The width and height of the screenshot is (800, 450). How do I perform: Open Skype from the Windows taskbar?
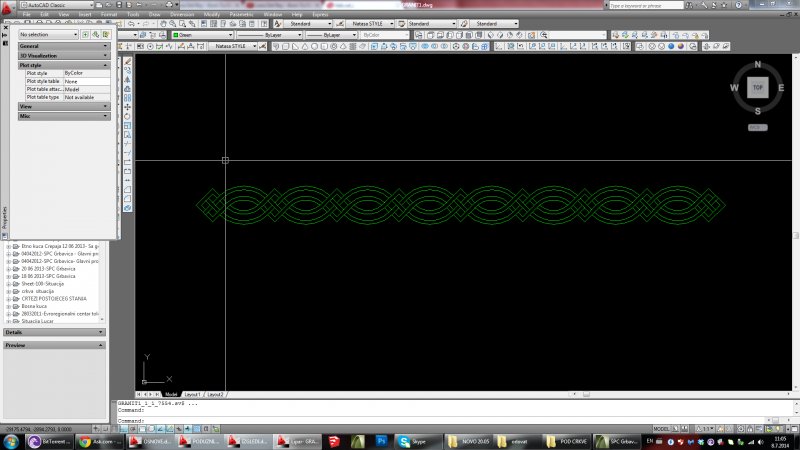[x=419, y=441]
